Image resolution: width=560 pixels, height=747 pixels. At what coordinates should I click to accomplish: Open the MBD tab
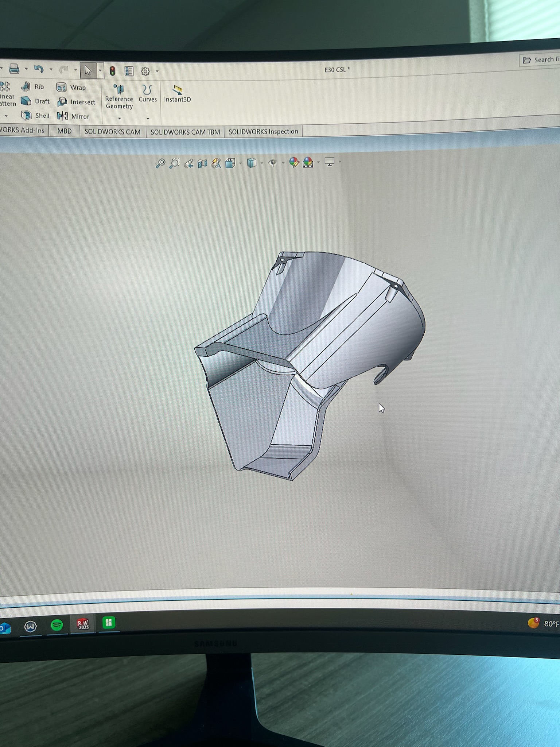(x=65, y=131)
